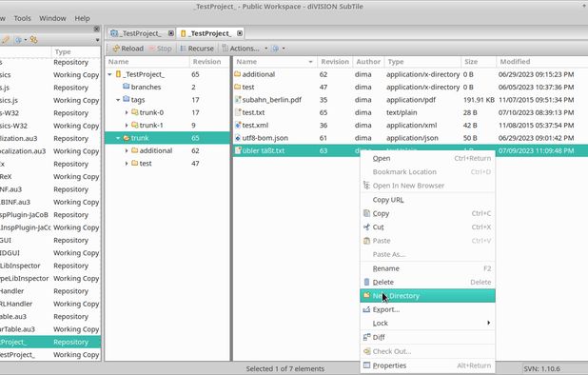This screenshot has height=375, width=588.
Task: Click the _TestProject_ repository icon in the tree
Action: pos(119,74)
